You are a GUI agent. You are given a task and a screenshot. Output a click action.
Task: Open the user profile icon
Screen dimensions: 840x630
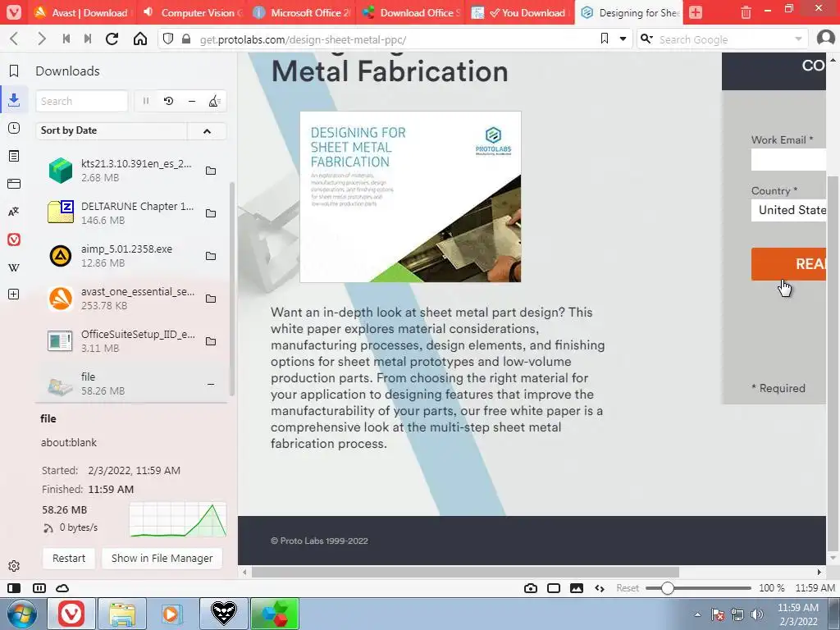(825, 39)
